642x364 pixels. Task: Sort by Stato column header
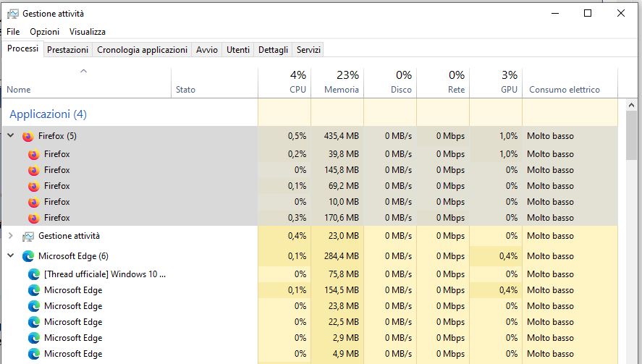pyautogui.click(x=214, y=83)
